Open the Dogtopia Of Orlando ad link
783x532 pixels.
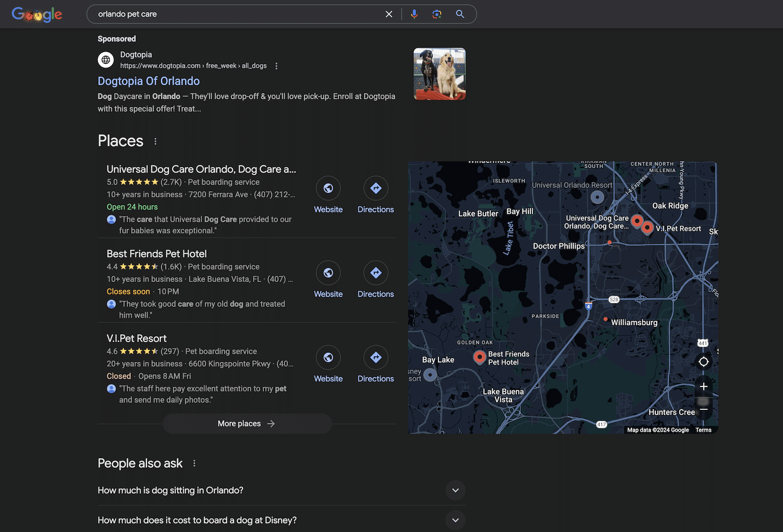149,81
